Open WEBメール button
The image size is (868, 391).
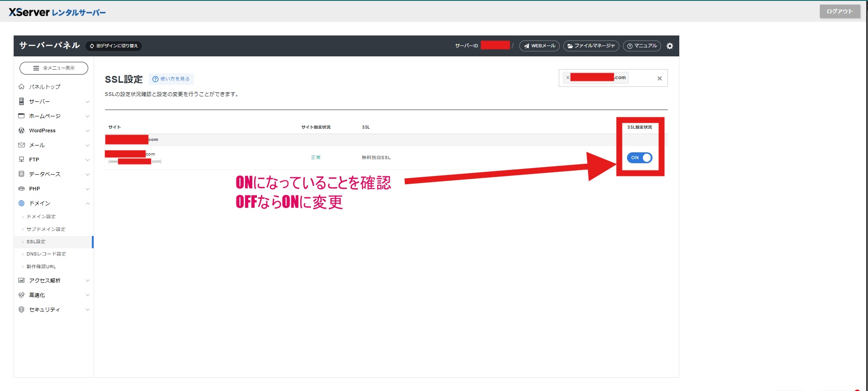click(539, 46)
